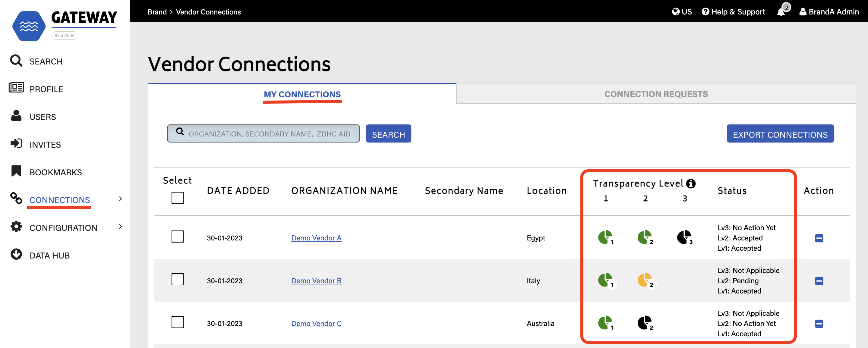Tick the checkbox for Demo Vendor B
Viewport: 868px width, 348px height.
tap(177, 279)
